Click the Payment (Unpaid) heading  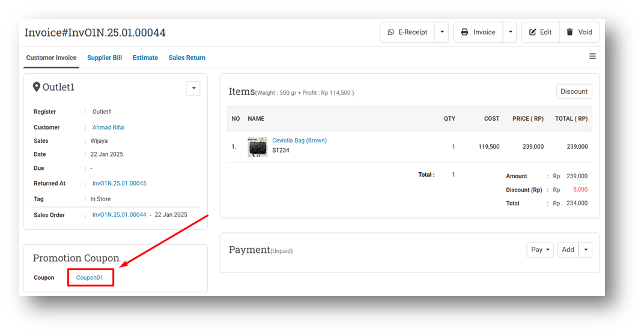[x=261, y=250]
